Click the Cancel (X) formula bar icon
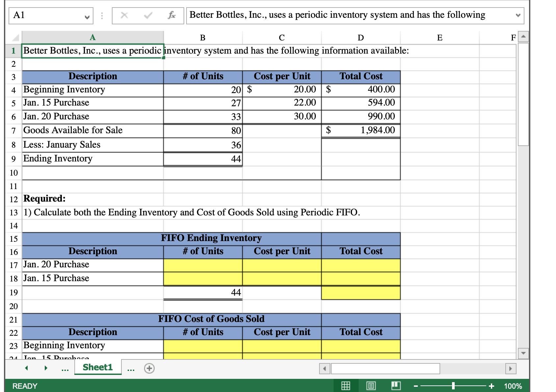Screen dimensions: 556x392 [x=124, y=15]
